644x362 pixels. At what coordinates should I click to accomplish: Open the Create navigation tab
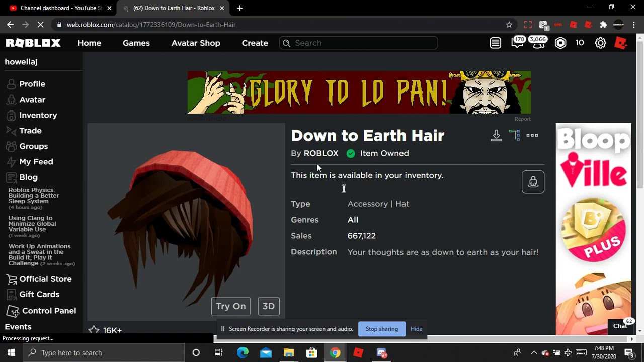[255, 43]
